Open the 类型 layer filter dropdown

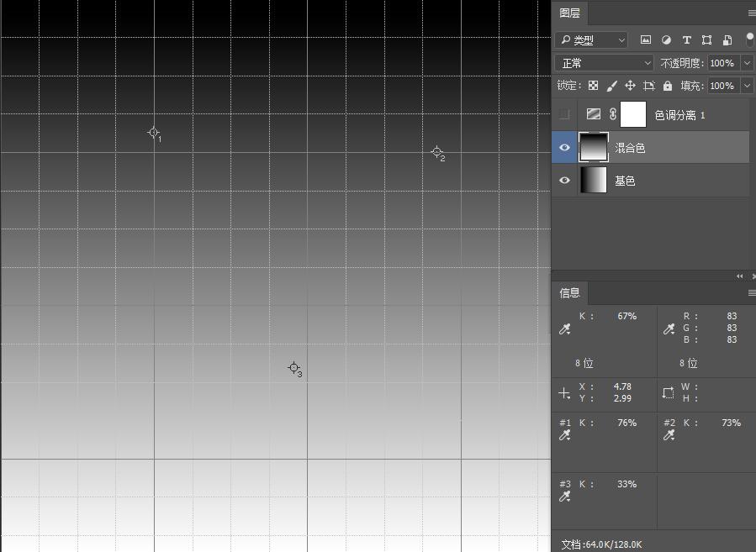click(x=592, y=39)
